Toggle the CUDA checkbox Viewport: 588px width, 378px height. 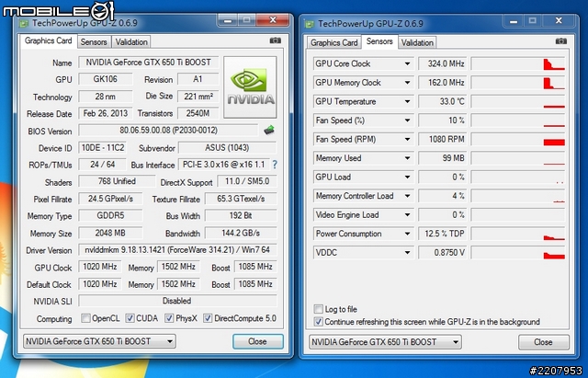pos(130,318)
